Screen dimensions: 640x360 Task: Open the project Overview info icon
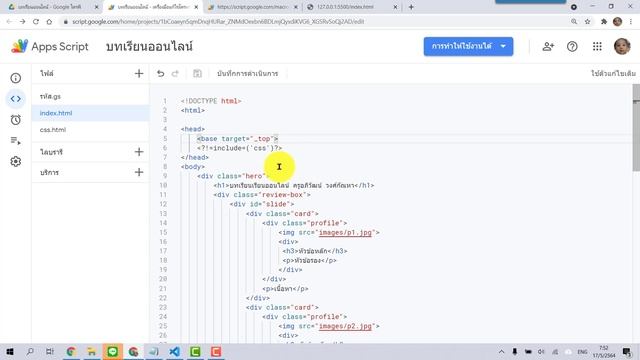pyautogui.click(x=16, y=78)
